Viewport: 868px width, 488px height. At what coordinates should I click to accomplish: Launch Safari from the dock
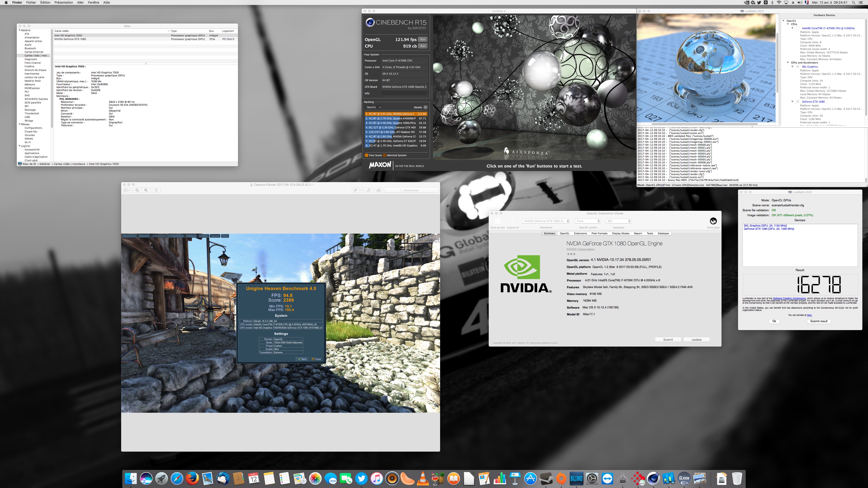[177, 479]
